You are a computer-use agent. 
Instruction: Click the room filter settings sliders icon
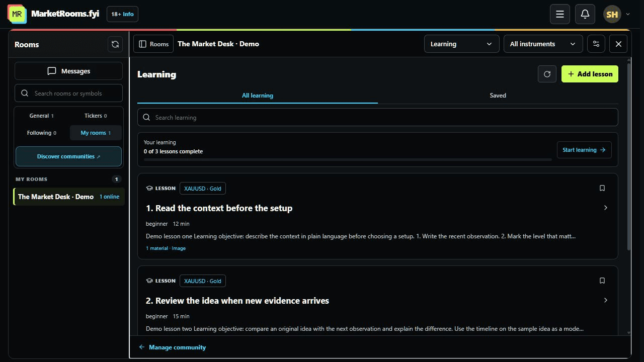point(596,44)
